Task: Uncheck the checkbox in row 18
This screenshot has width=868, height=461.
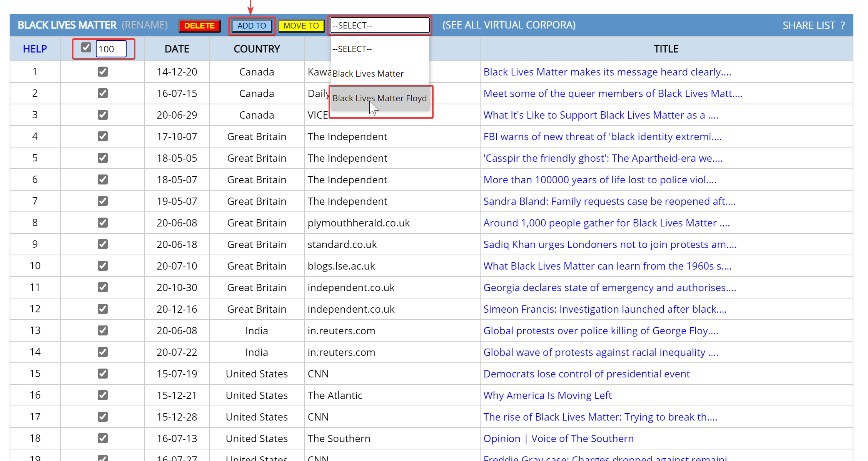Action: (103, 438)
